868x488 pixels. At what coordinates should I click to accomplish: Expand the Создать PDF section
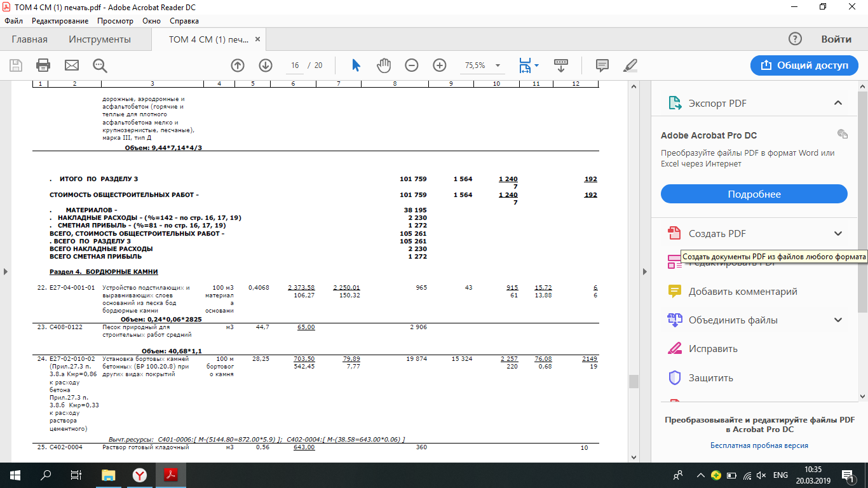[837, 233]
